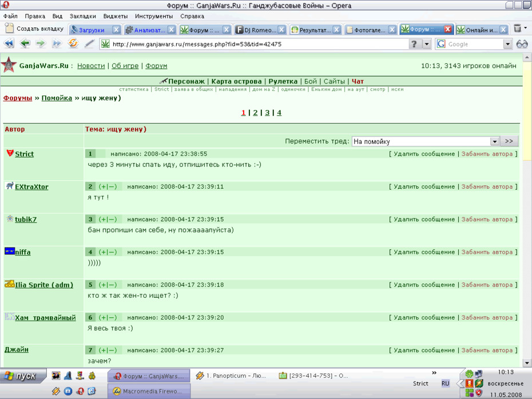Click the yellow icon next to Ilia Sprite
The height and width of the screenshot is (399, 532).
10,284
